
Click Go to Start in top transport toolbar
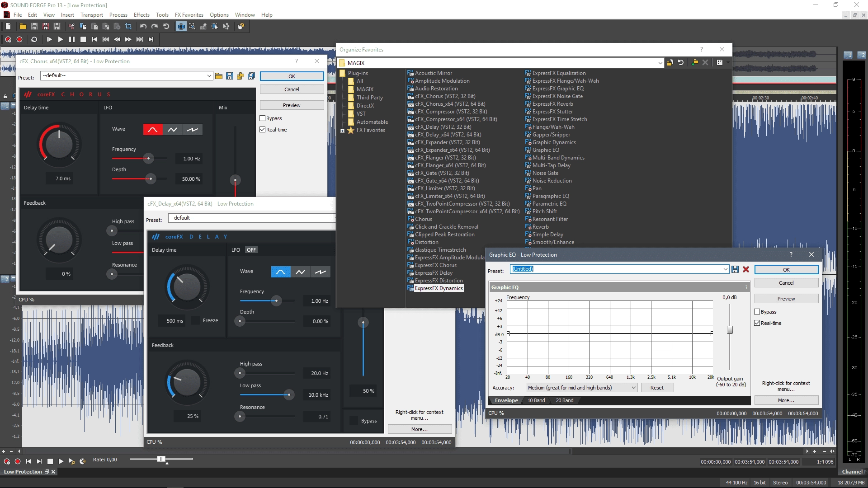(x=94, y=39)
